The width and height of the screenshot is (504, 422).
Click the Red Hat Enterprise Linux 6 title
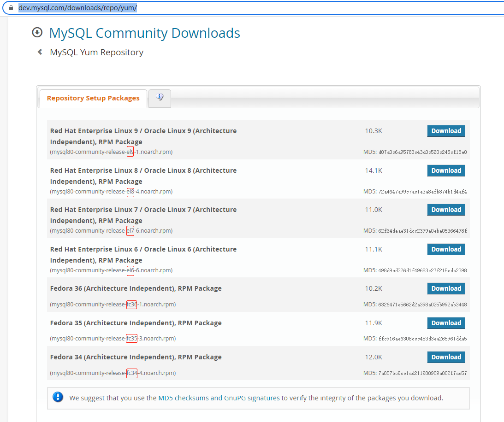(143, 254)
